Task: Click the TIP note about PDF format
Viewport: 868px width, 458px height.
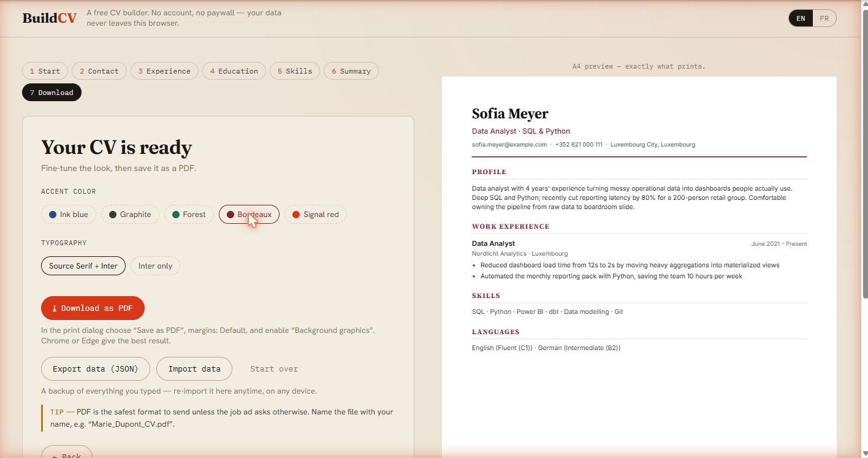Action: coord(218,418)
